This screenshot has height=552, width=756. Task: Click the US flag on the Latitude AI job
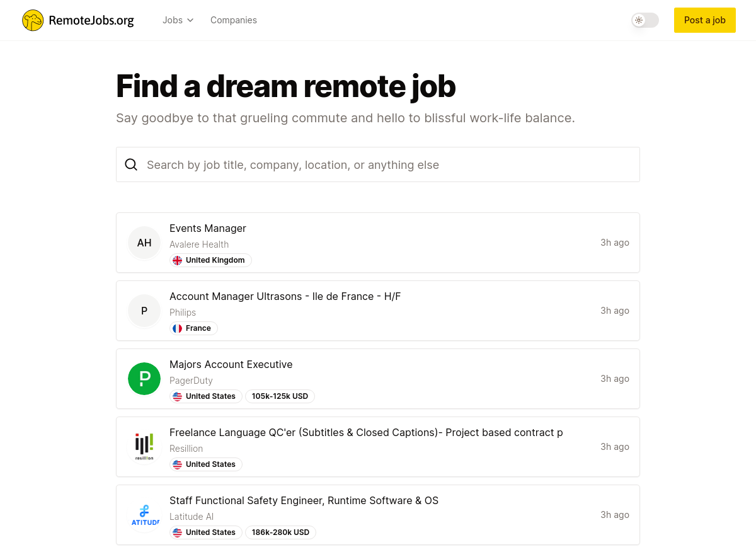point(178,532)
